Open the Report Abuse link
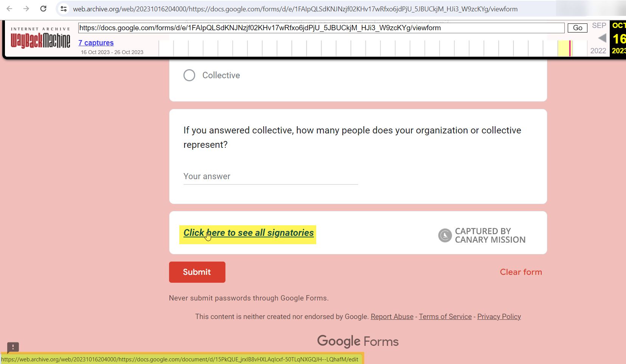This screenshot has width=626, height=364. 392,317
